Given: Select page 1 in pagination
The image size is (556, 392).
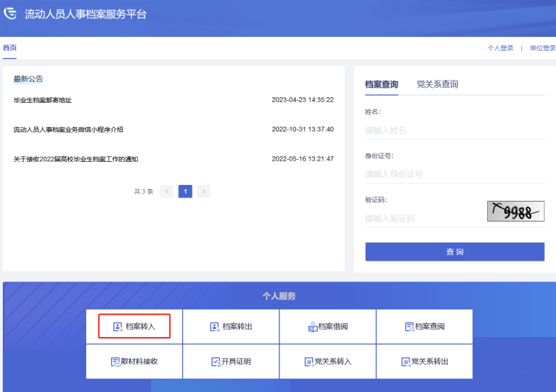Looking at the screenshot, I should 185,192.
